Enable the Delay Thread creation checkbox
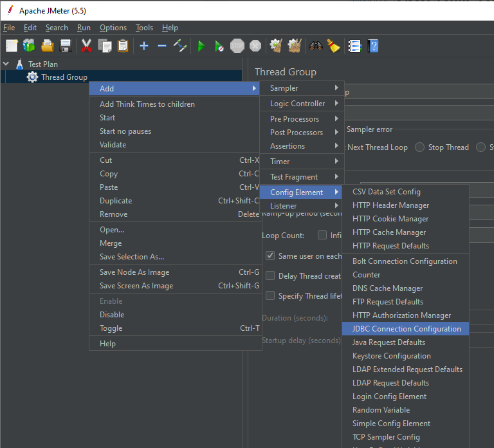Image resolution: width=494 pixels, height=448 pixels. pos(270,276)
